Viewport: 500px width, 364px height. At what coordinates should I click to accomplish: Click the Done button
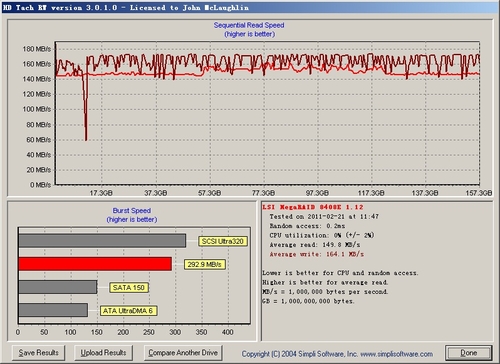pyautogui.click(x=469, y=353)
